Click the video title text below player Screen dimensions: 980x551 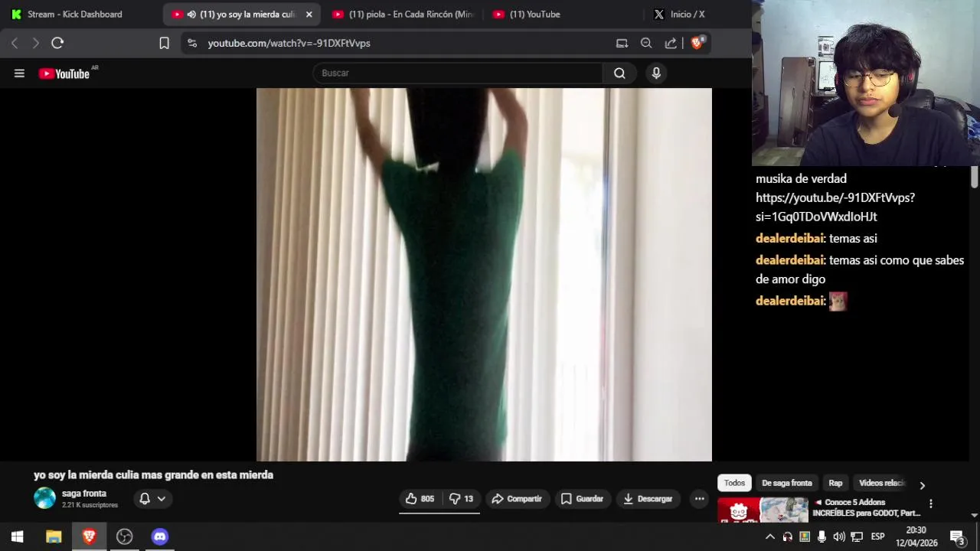tap(153, 475)
